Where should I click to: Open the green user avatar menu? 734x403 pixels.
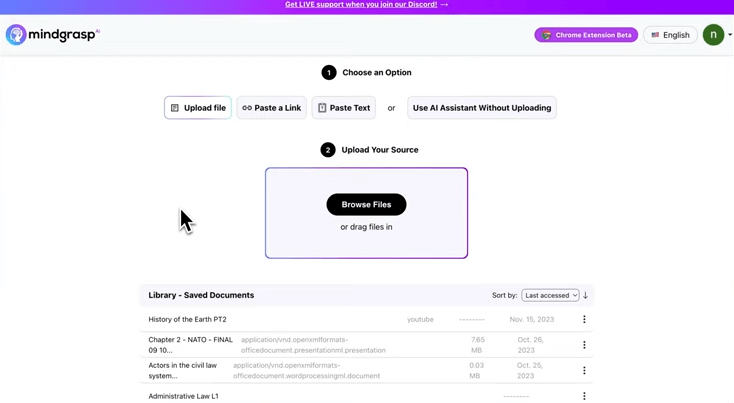coord(713,35)
